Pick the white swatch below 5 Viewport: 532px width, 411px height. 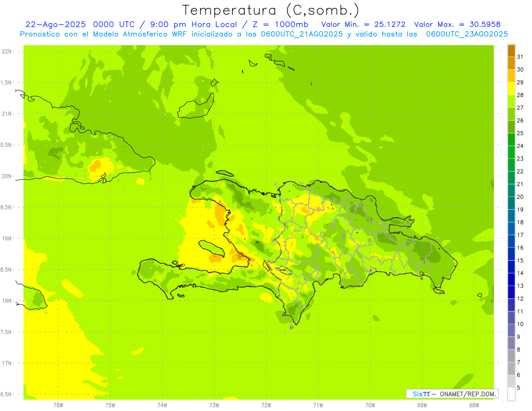[x=511, y=394]
